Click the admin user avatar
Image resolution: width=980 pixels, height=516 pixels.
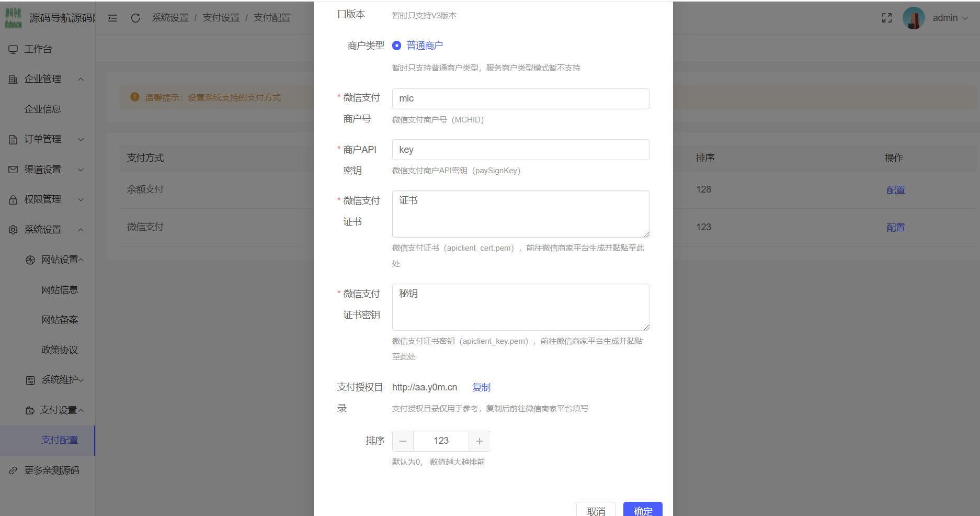tap(913, 18)
